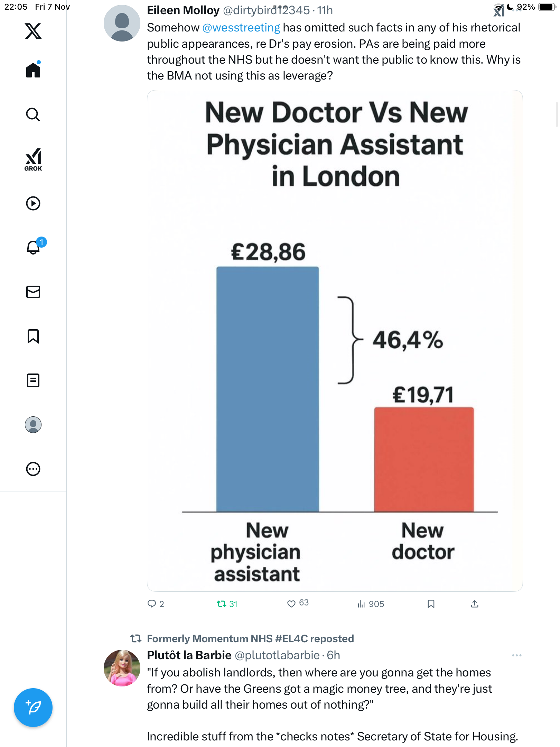
Task: Open the X logo home icon
Action: tap(33, 31)
